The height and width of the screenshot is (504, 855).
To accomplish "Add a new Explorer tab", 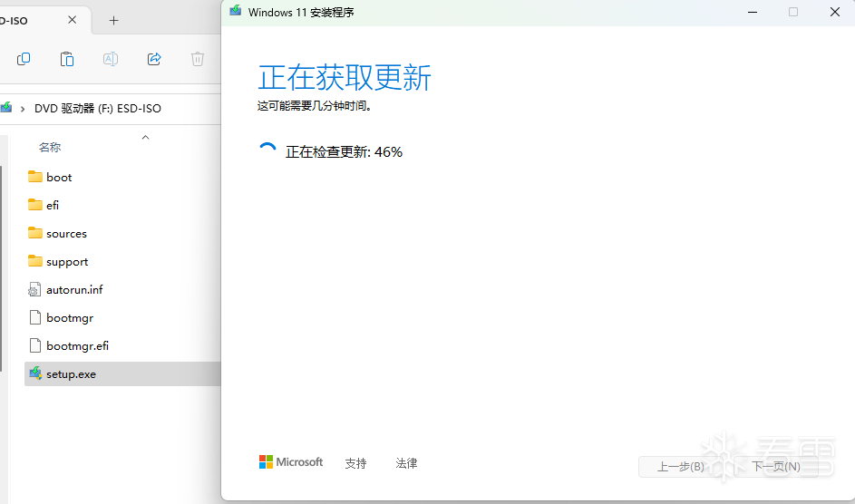I will click(113, 21).
